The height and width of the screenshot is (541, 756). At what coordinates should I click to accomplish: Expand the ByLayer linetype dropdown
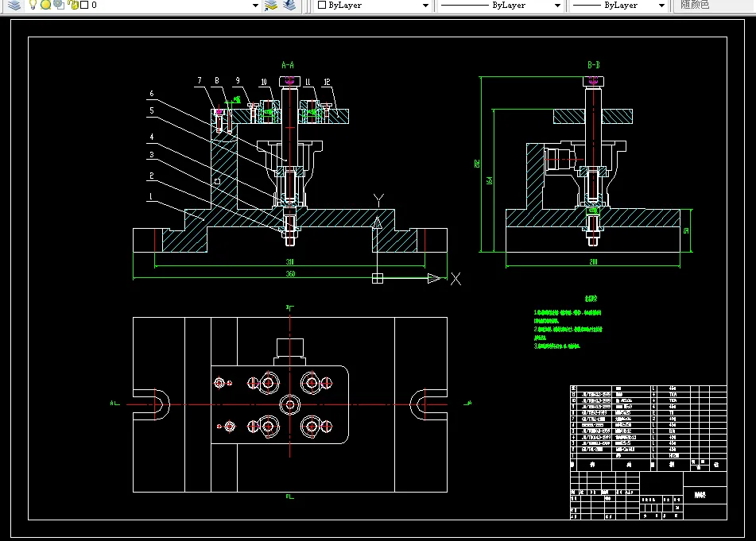coord(556,6)
